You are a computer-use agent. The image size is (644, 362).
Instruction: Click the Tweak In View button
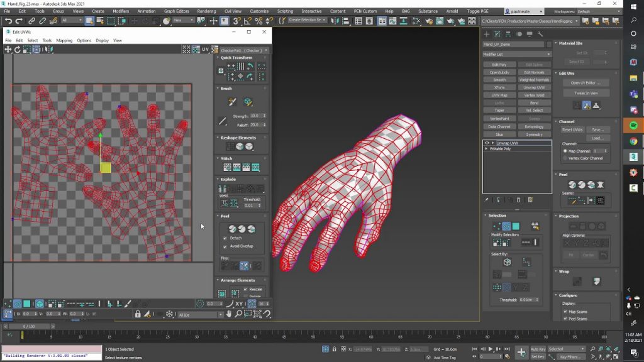point(586,92)
